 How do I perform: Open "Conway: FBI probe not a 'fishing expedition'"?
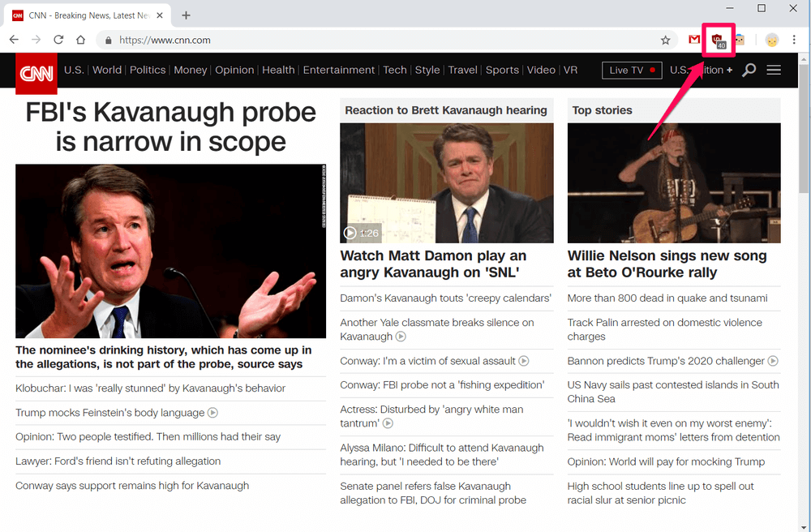pyautogui.click(x=442, y=385)
